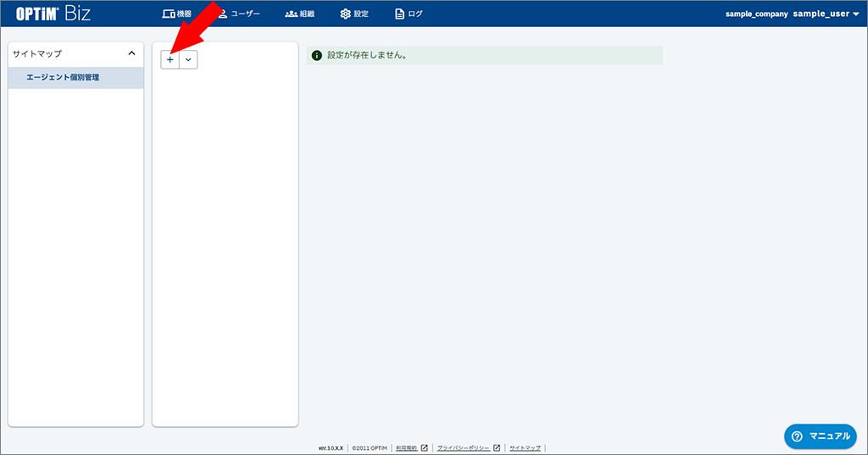Open the プライバシーポリシー footer link
The width and height of the screenshot is (868, 455).
(464, 448)
